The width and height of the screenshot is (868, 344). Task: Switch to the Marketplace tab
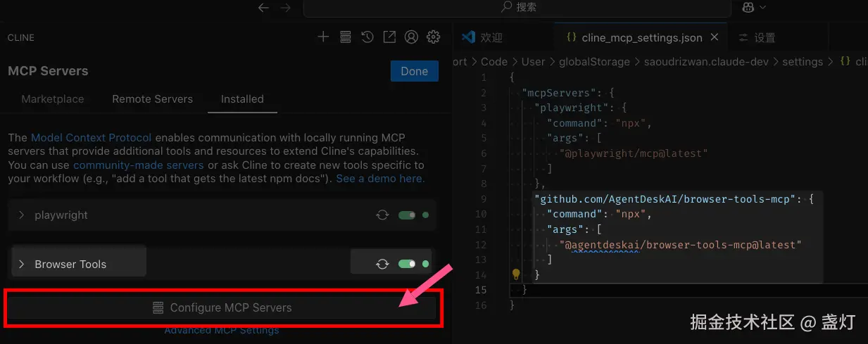click(x=53, y=99)
